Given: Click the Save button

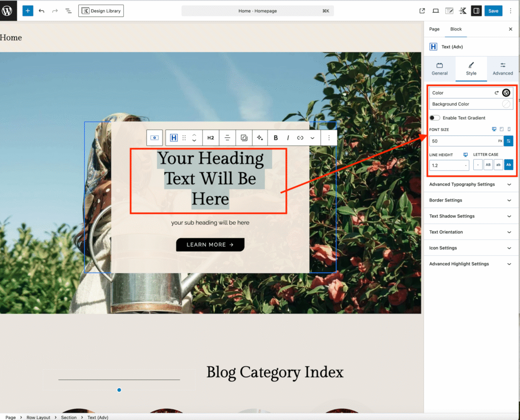Looking at the screenshot, I should tap(494, 11).
